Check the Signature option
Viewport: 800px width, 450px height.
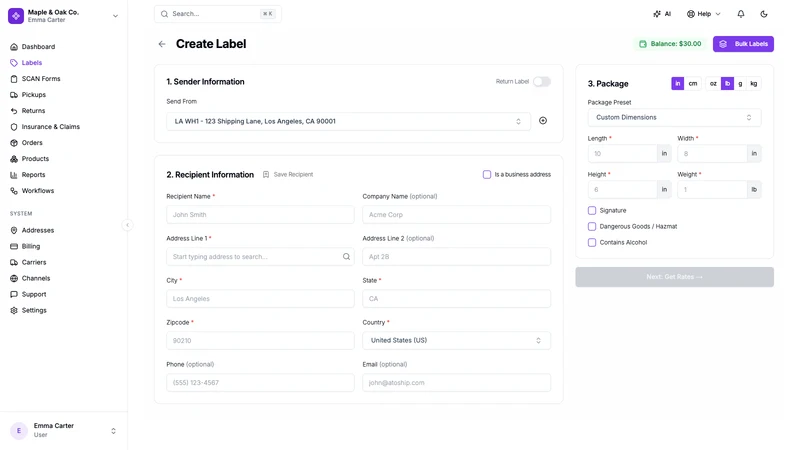[592, 210]
